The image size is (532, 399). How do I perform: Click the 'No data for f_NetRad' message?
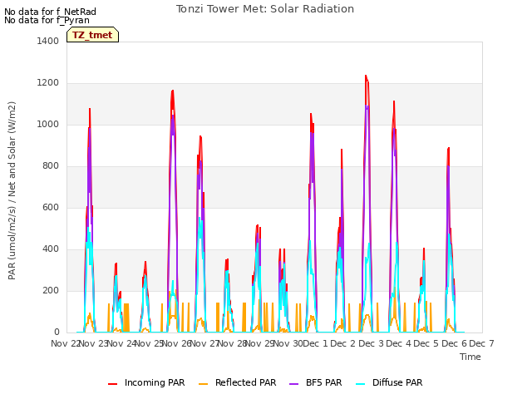point(50,12)
